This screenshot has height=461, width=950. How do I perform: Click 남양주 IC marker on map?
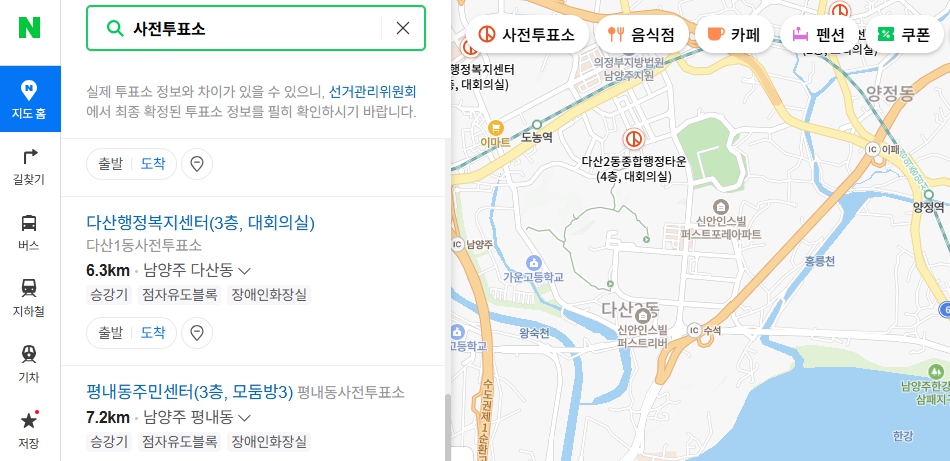(457, 244)
